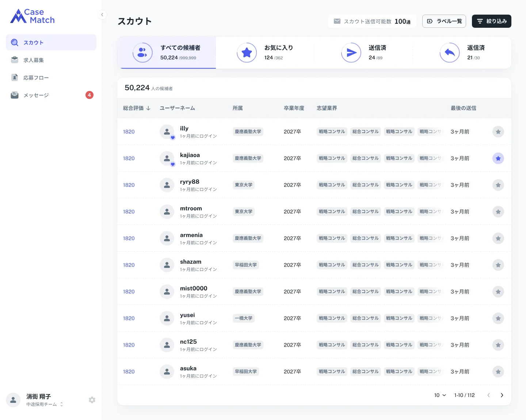526x420 pixels.
Task: Click illy's avatar icon
Action: (x=167, y=131)
